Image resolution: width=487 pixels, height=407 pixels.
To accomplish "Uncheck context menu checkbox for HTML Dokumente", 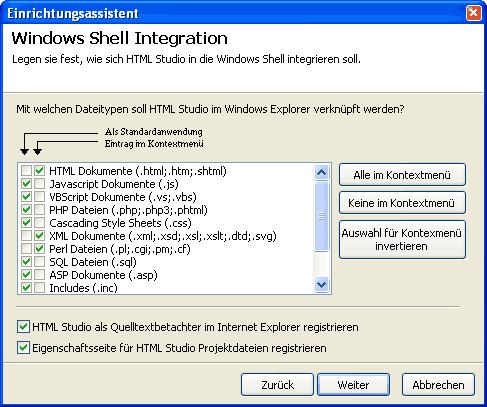I will tap(39, 171).
